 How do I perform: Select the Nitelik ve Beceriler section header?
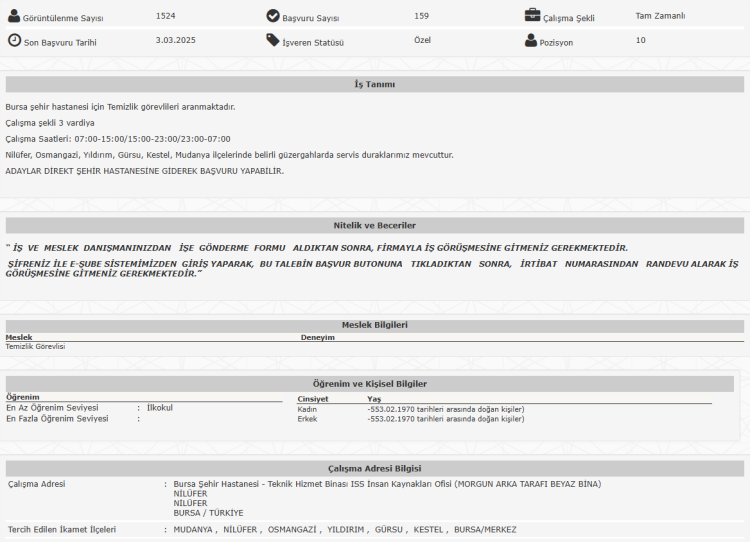(x=374, y=226)
